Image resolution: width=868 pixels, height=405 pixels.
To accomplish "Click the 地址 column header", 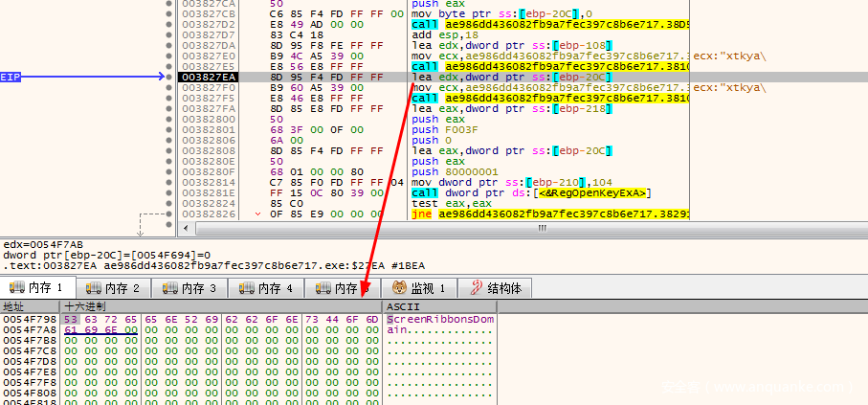I will (x=16, y=306).
